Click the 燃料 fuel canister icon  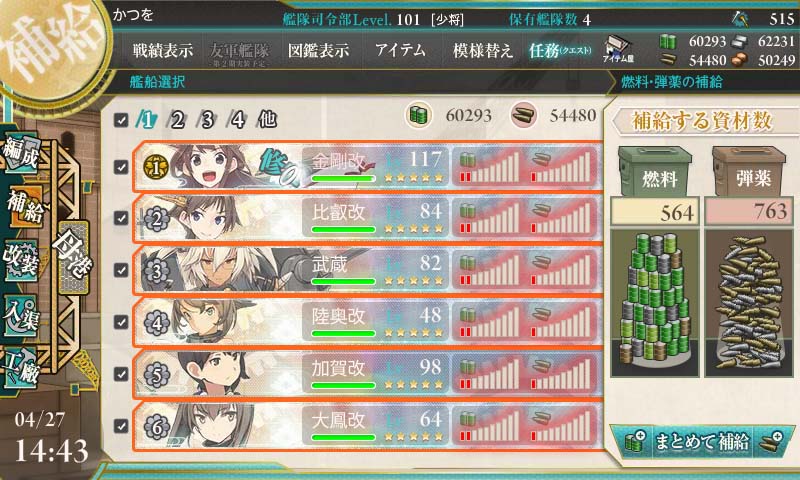[655, 172]
